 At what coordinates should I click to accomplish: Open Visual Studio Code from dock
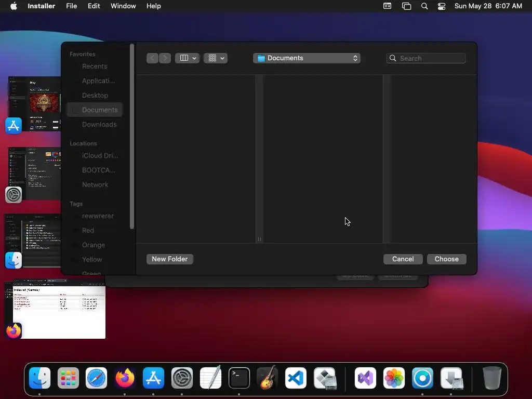click(x=296, y=378)
